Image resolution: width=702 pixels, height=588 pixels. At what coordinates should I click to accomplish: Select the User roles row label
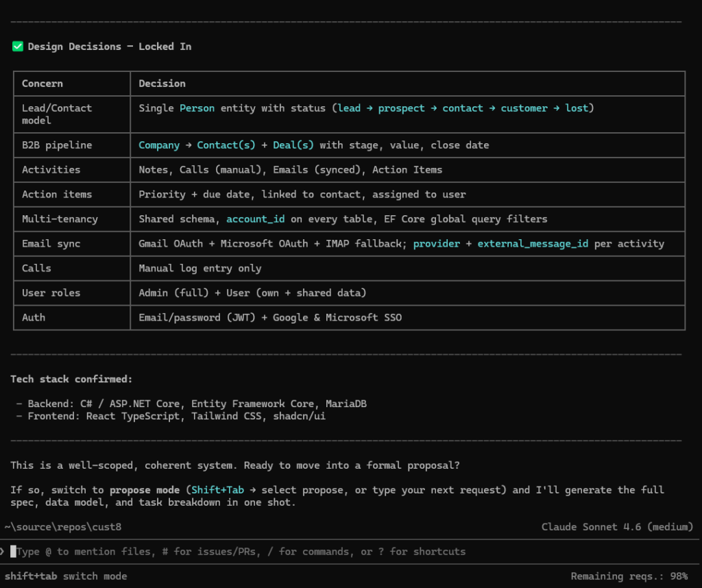(51, 293)
